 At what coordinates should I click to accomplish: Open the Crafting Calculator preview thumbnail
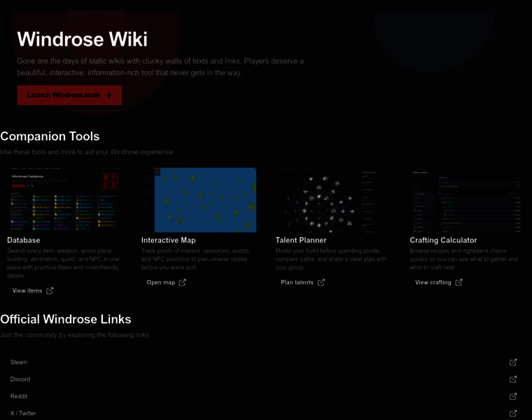pyautogui.click(x=467, y=199)
